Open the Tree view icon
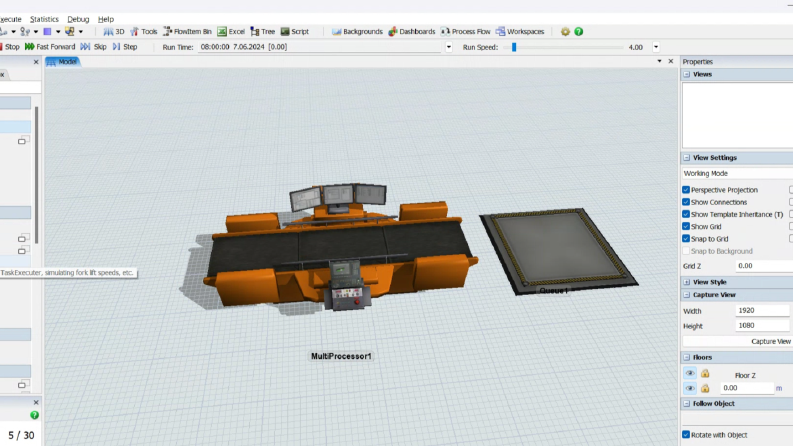The width and height of the screenshot is (793, 446). point(262,31)
